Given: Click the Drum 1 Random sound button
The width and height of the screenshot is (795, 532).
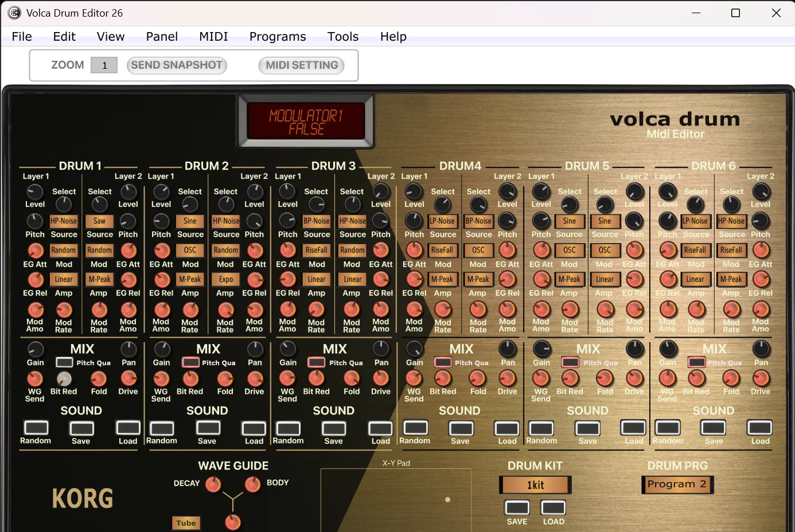Looking at the screenshot, I should pos(36,428).
